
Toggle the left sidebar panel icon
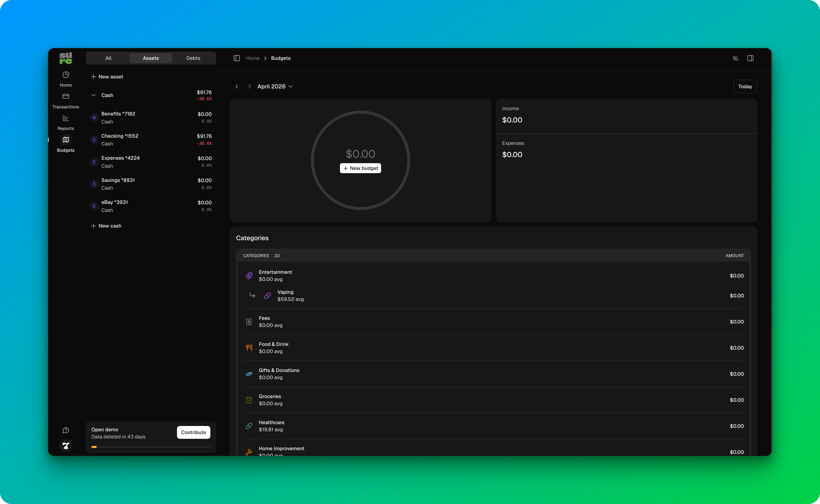[237, 58]
